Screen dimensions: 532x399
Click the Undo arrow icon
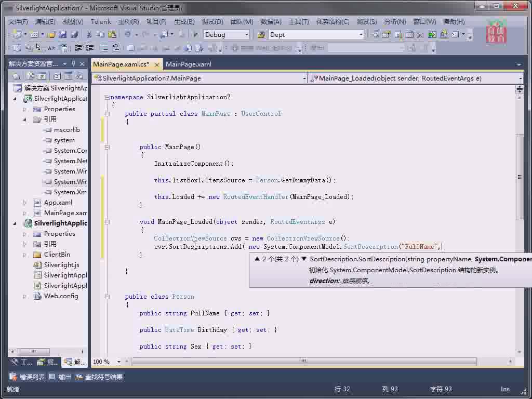pyautogui.click(x=128, y=34)
